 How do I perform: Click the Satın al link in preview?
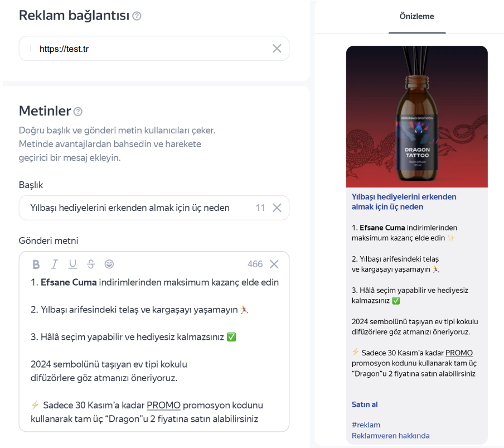(365, 404)
